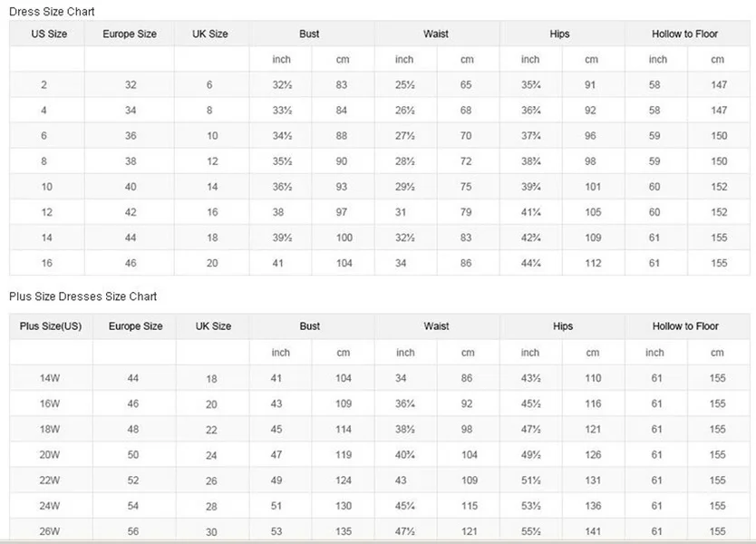Click the "Plus Size Dresses Size Chart" heading
The width and height of the screenshot is (756, 544).
point(83,296)
